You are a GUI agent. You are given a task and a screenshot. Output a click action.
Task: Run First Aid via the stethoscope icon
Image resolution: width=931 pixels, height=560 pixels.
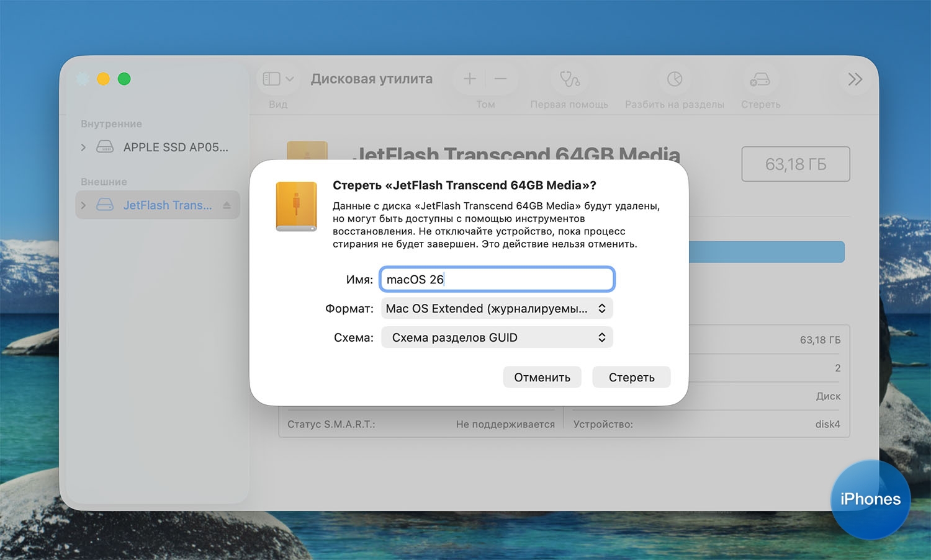click(x=570, y=79)
